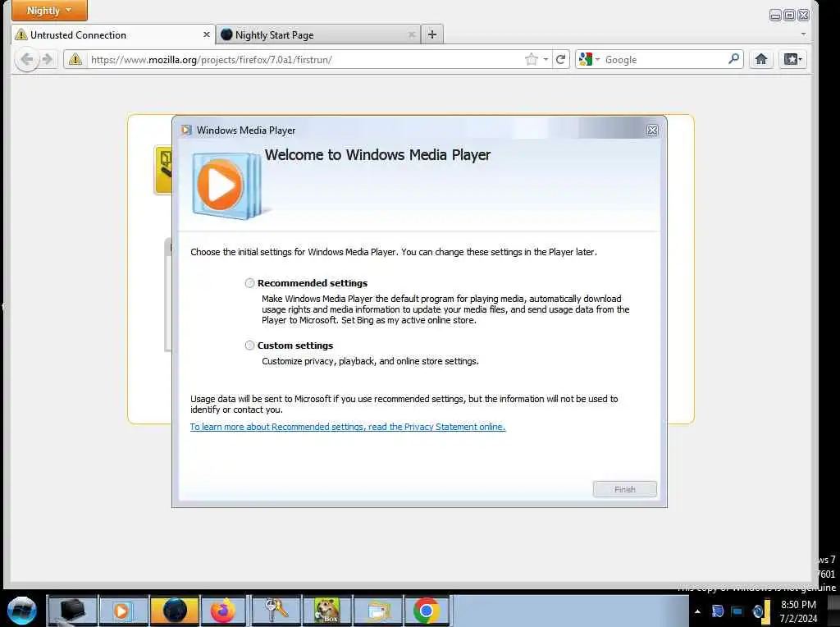Click the globe with yellow marker tray icon

(760, 611)
